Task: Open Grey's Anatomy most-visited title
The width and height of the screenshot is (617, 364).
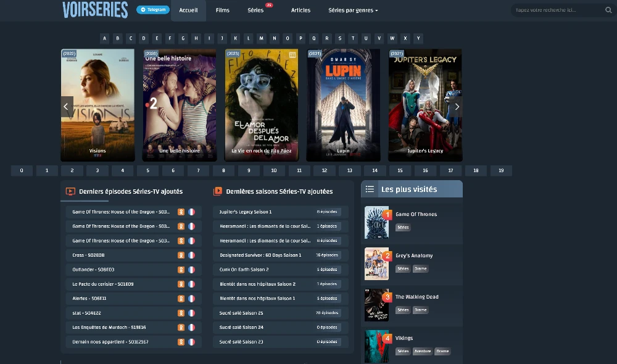Action: [414, 255]
